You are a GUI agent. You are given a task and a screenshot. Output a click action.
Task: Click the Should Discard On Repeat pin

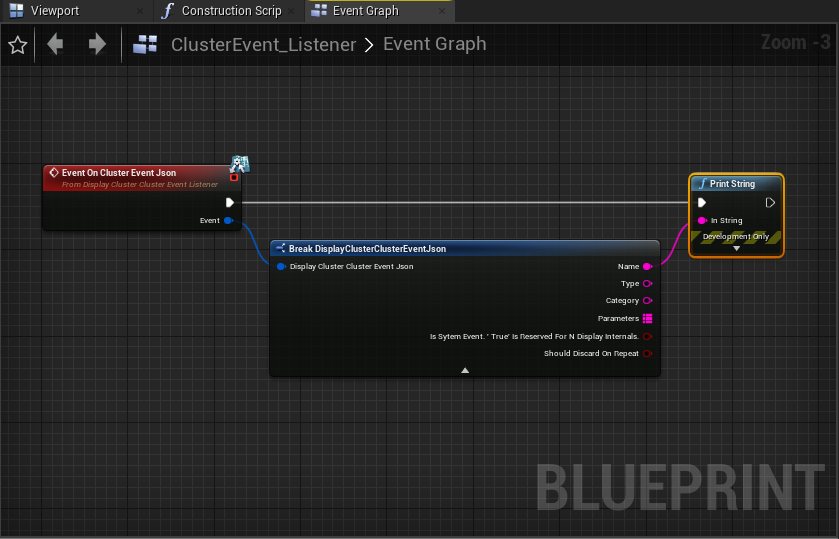pos(647,354)
